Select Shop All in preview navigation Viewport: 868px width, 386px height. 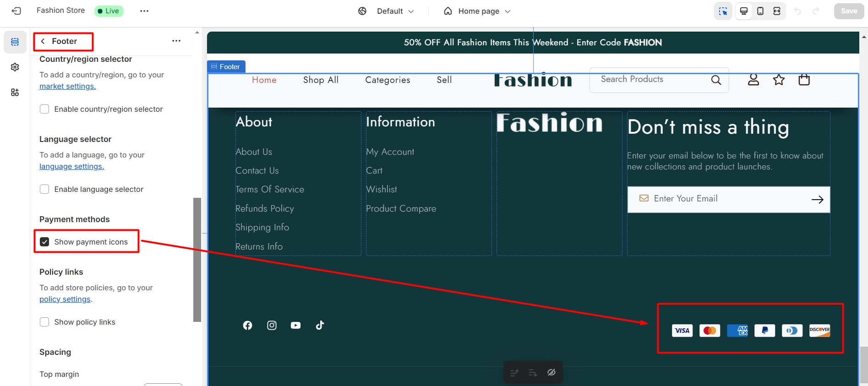(321, 80)
